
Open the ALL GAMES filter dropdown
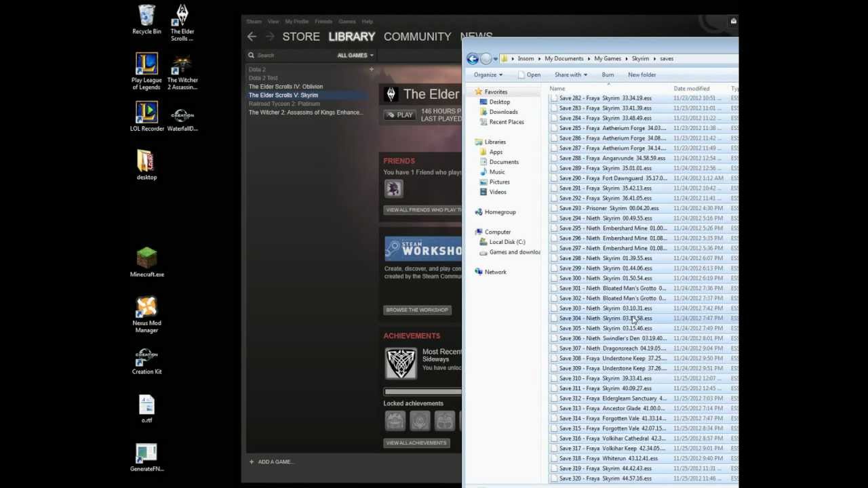coord(354,55)
